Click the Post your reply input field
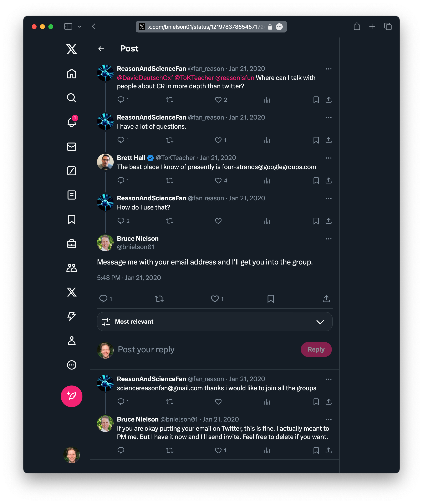The width and height of the screenshot is (423, 504). (x=206, y=349)
